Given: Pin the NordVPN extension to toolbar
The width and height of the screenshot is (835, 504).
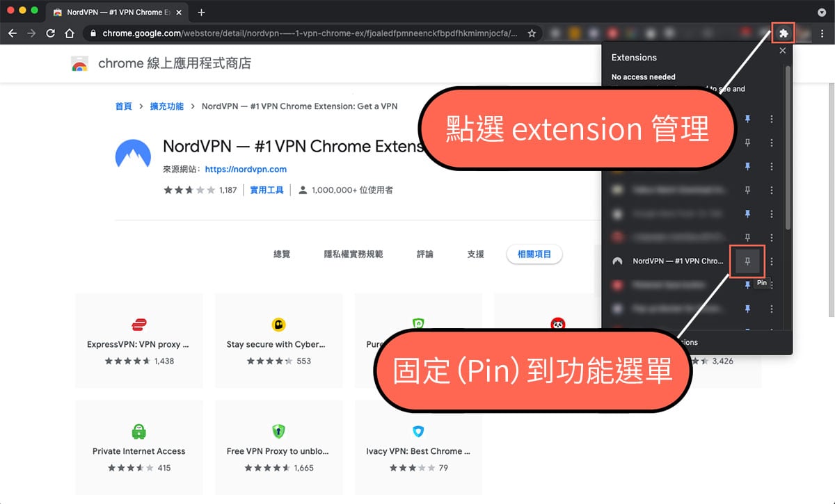Looking at the screenshot, I should point(747,261).
